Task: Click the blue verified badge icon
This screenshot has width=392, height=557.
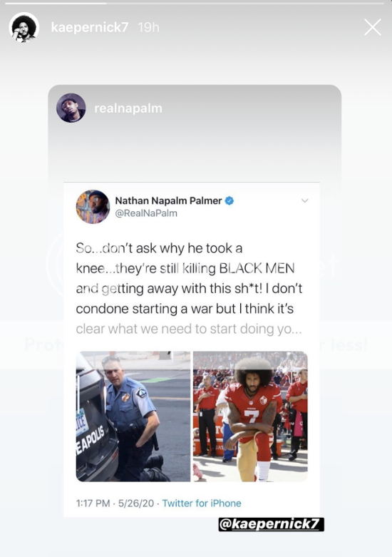Action: [x=229, y=200]
